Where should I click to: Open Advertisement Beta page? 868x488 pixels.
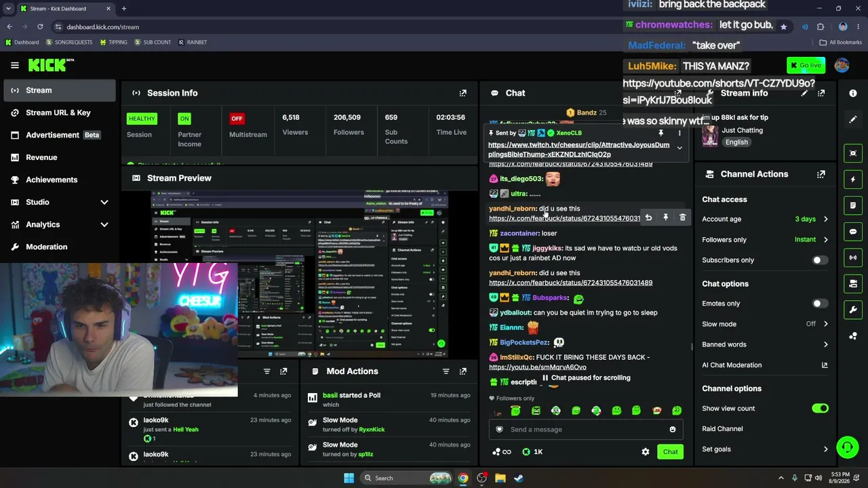point(60,135)
